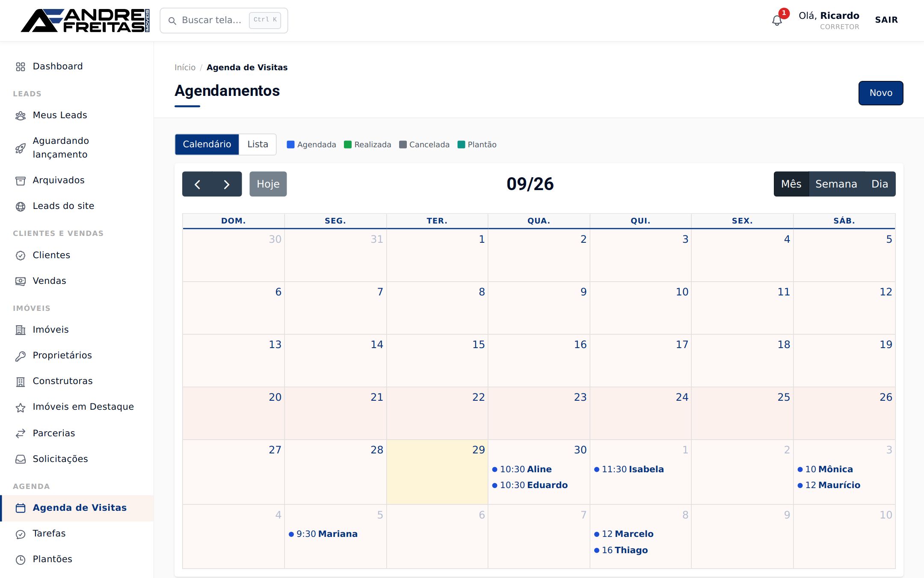Click the Meus Leads people icon
The height and width of the screenshot is (578, 924).
point(21,116)
